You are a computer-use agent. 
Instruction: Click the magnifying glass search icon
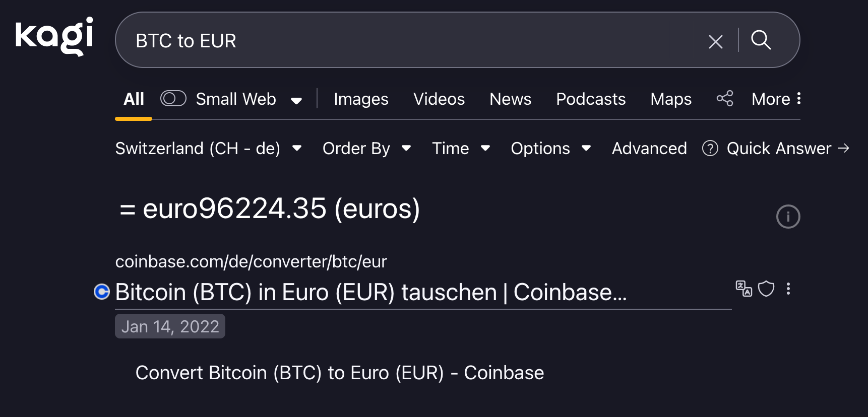point(761,40)
